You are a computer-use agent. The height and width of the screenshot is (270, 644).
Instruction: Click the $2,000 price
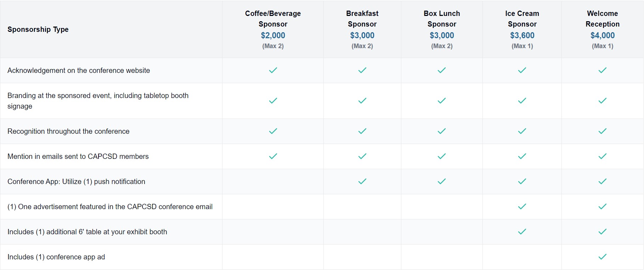273,35
